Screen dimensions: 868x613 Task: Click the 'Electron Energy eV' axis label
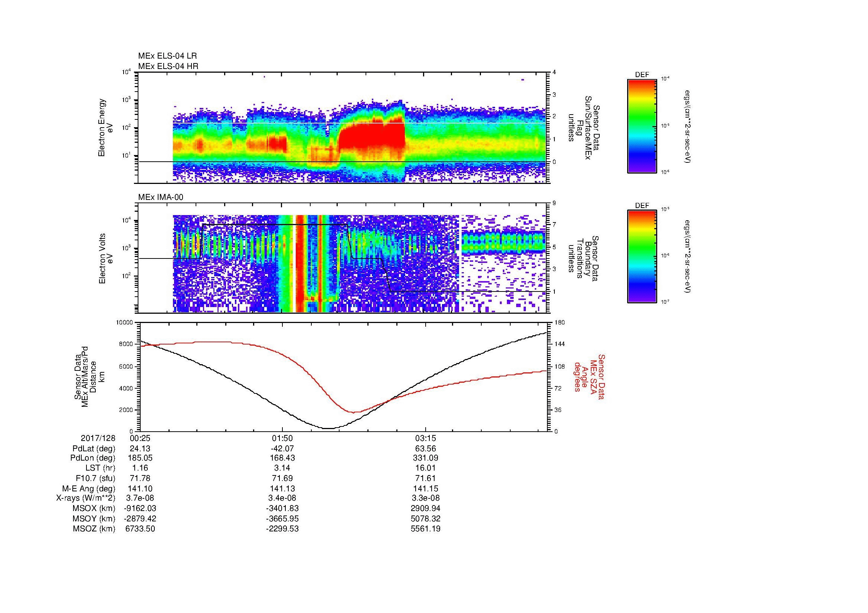click(106, 128)
